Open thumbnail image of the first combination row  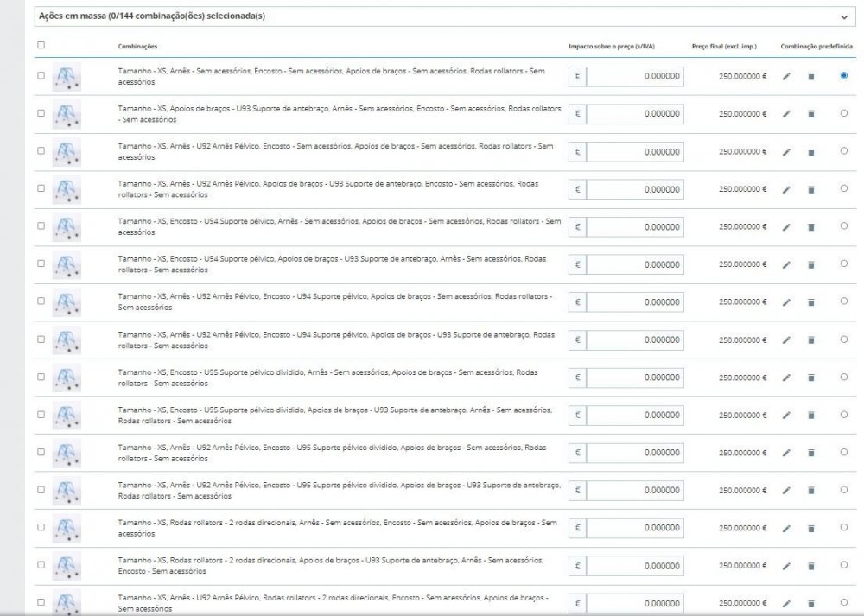67,77
